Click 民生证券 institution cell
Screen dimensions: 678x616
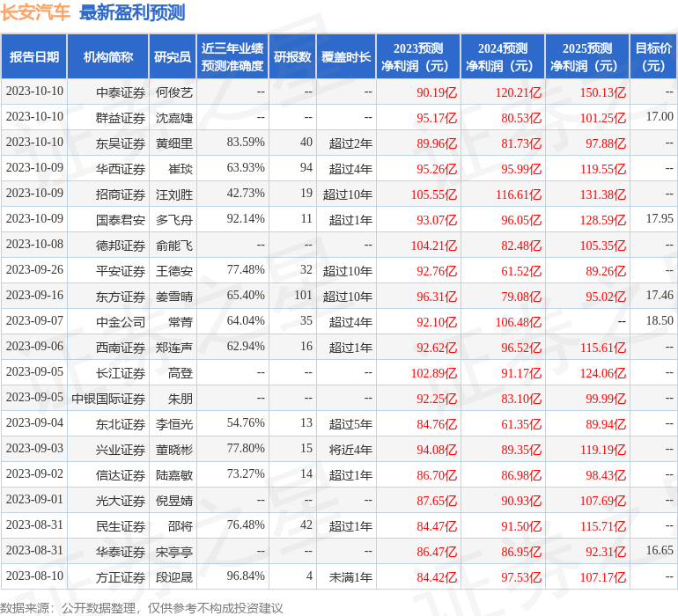coord(121,526)
